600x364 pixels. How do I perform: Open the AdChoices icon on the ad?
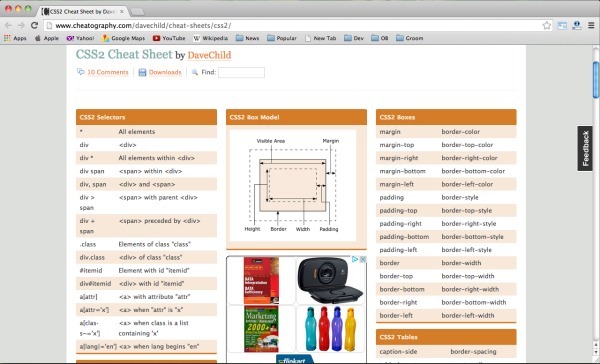pos(355,259)
